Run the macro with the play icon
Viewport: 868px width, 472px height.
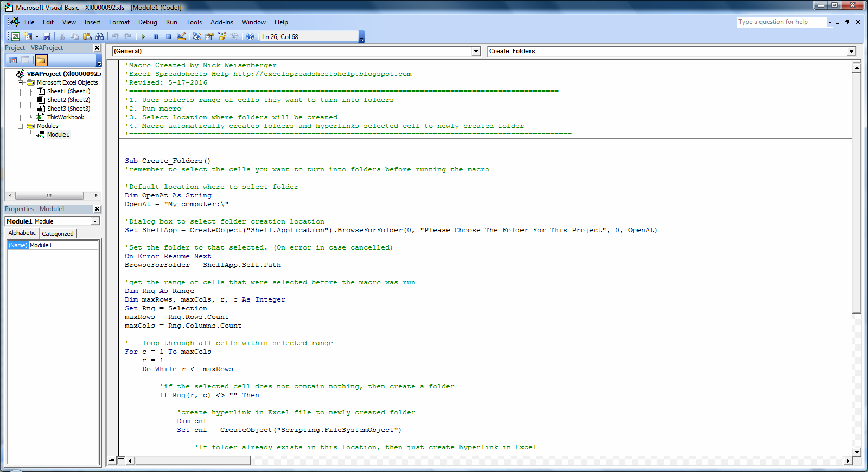click(x=143, y=36)
